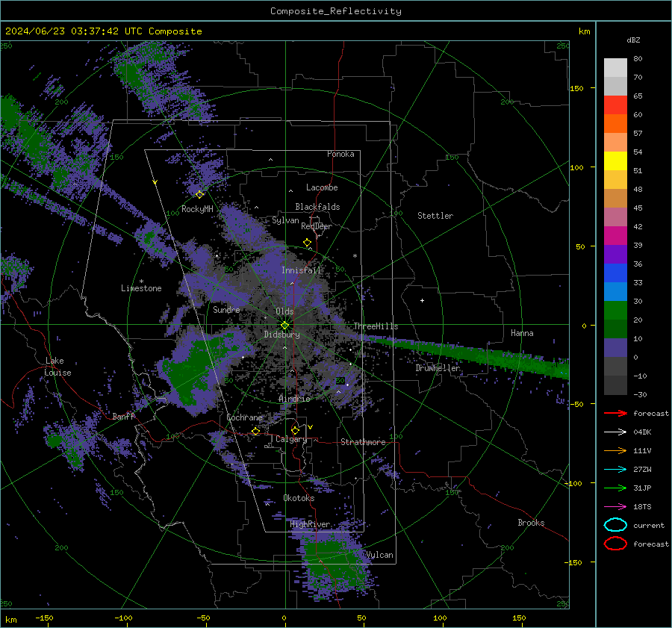This screenshot has width=672, height=628.
Task: Select the yellow 54-51 dBZ swatch
Action: [615, 161]
